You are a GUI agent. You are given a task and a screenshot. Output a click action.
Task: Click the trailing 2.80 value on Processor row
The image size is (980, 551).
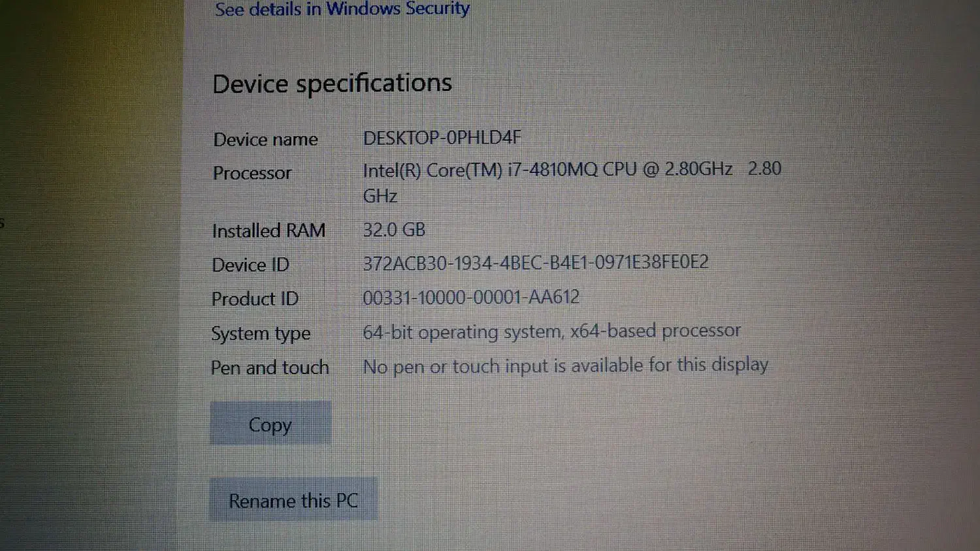tap(764, 168)
